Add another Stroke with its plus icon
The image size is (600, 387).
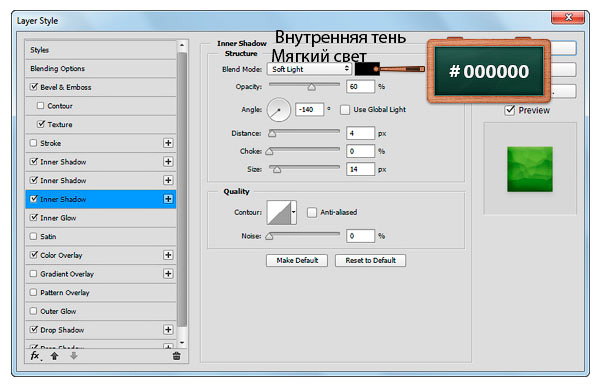pyautogui.click(x=168, y=143)
